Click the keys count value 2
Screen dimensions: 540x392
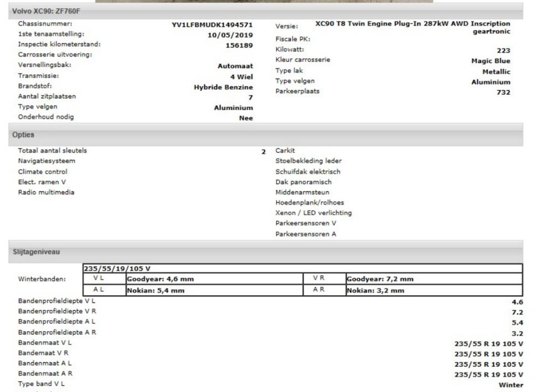263,152
